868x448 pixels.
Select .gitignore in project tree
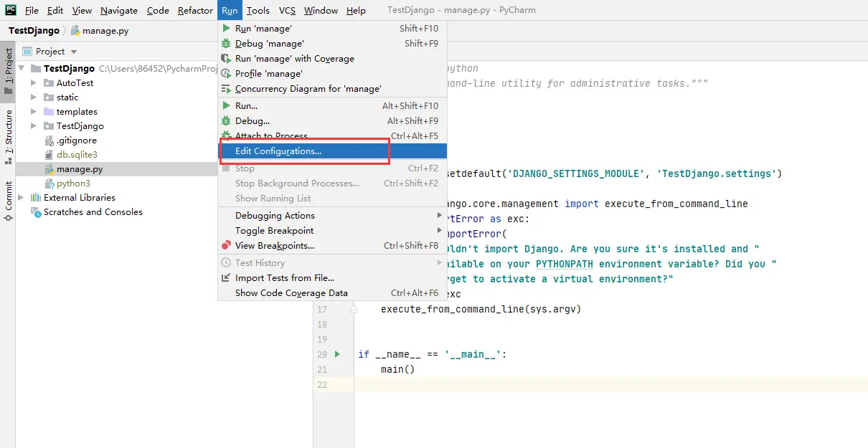[x=76, y=140]
